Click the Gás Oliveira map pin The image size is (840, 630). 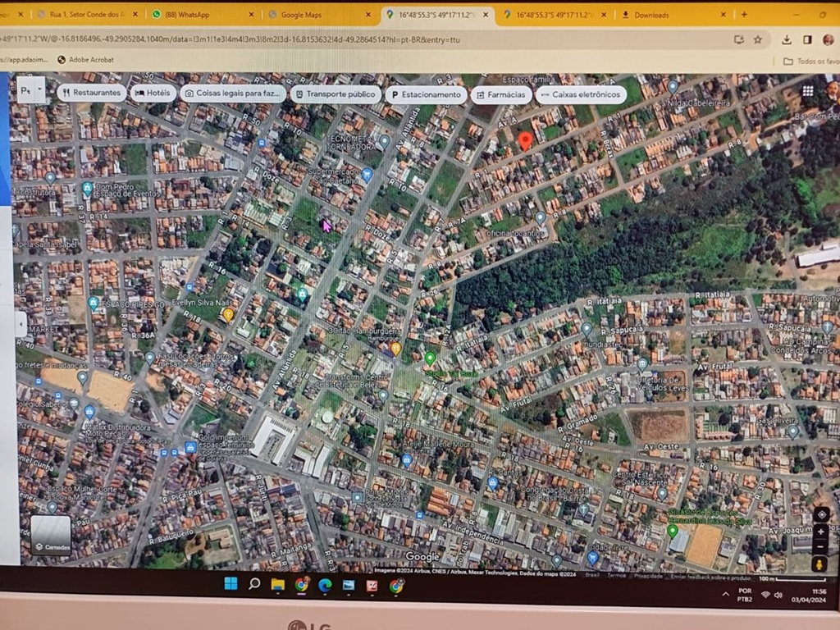[x=793, y=431]
